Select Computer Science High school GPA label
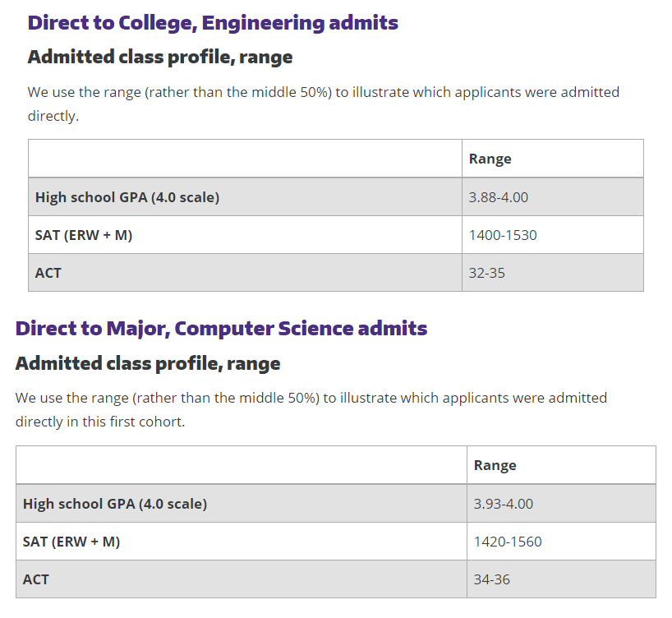Screen dimensions: 672x618 115,504
